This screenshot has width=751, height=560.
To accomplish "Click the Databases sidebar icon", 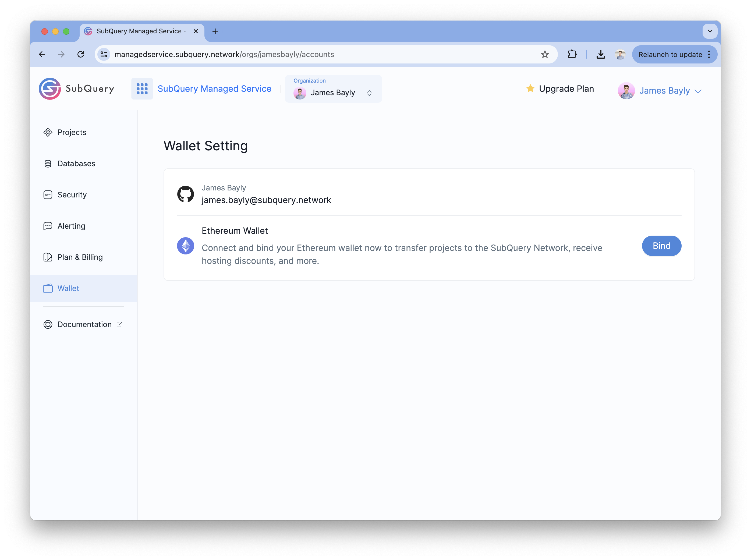I will click(x=48, y=164).
